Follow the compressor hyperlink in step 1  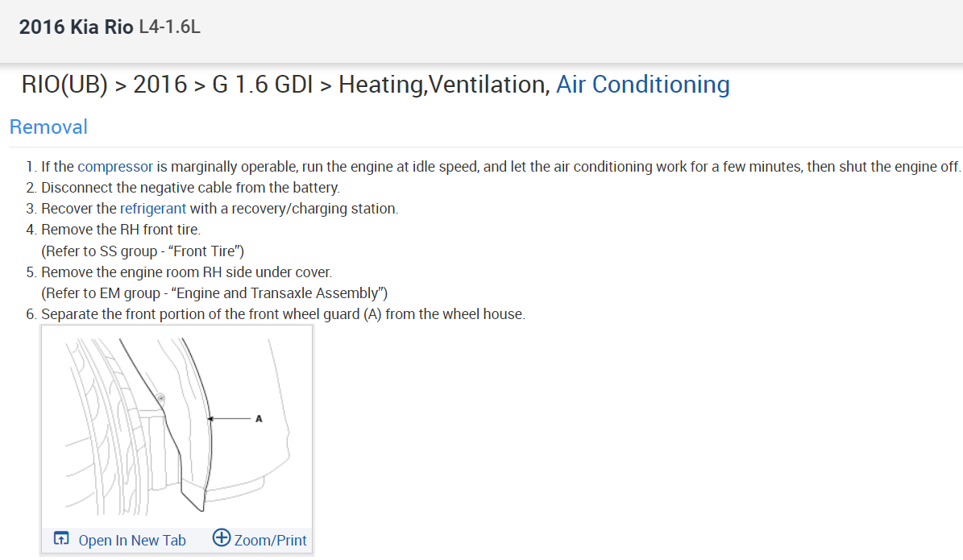click(115, 167)
